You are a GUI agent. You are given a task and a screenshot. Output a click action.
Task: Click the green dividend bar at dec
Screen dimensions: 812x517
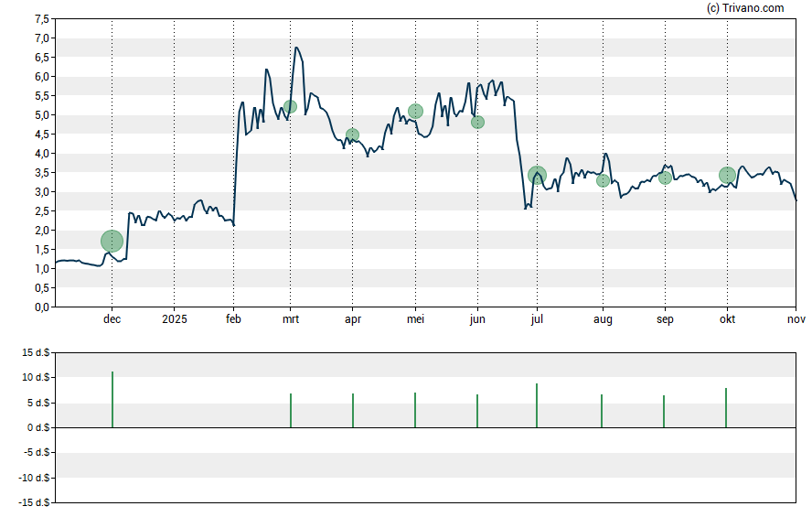click(x=112, y=399)
